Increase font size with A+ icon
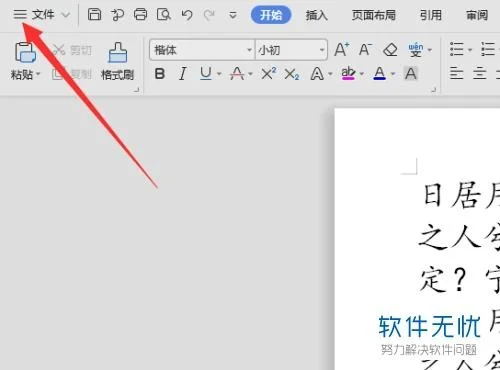 (x=342, y=50)
